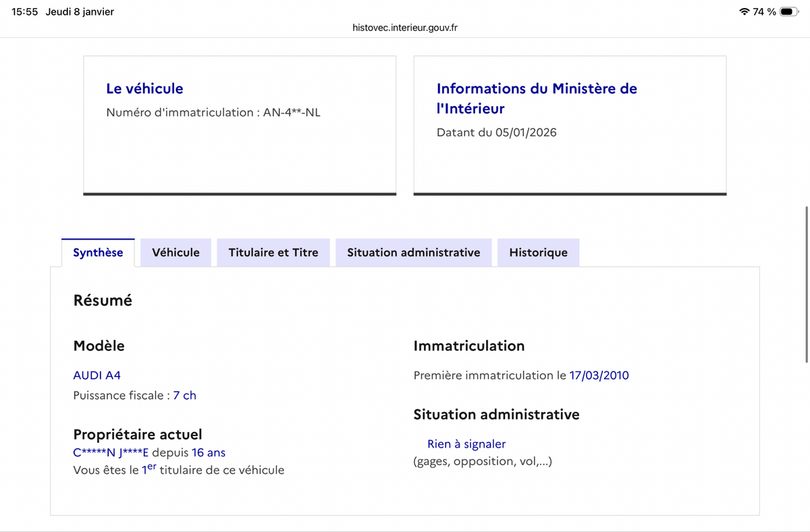Show the Historique tab

538,252
